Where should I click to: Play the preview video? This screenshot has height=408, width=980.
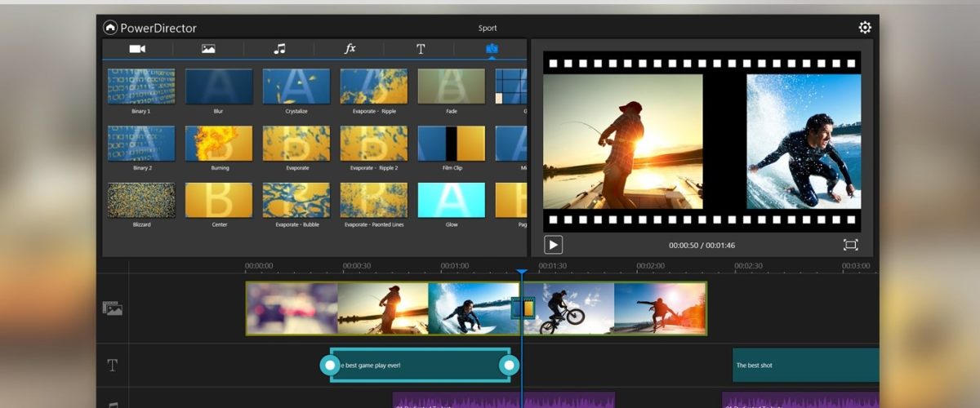[x=554, y=245]
